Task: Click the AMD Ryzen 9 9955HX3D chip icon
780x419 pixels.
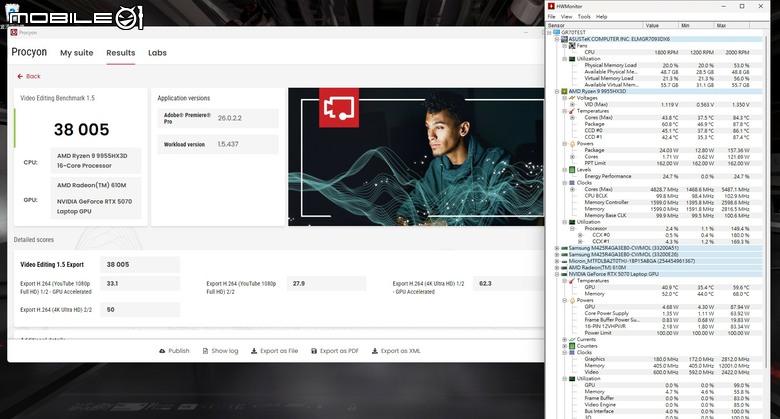Action: [565, 92]
